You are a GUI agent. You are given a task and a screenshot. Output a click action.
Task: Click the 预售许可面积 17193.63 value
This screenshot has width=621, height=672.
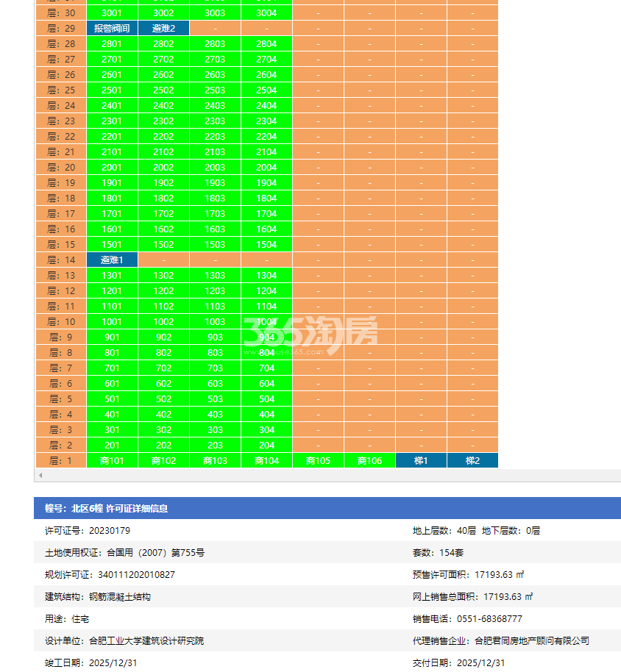468,575
